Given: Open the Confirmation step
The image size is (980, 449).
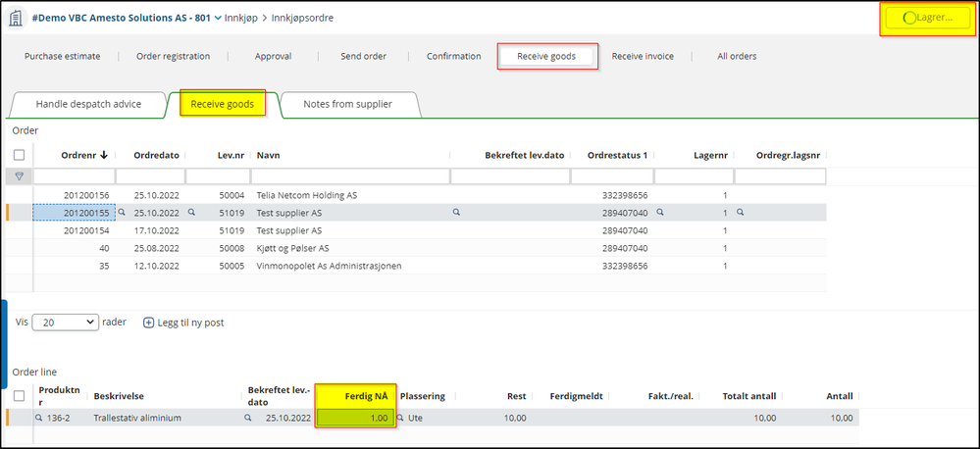Looking at the screenshot, I should pyautogui.click(x=454, y=56).
